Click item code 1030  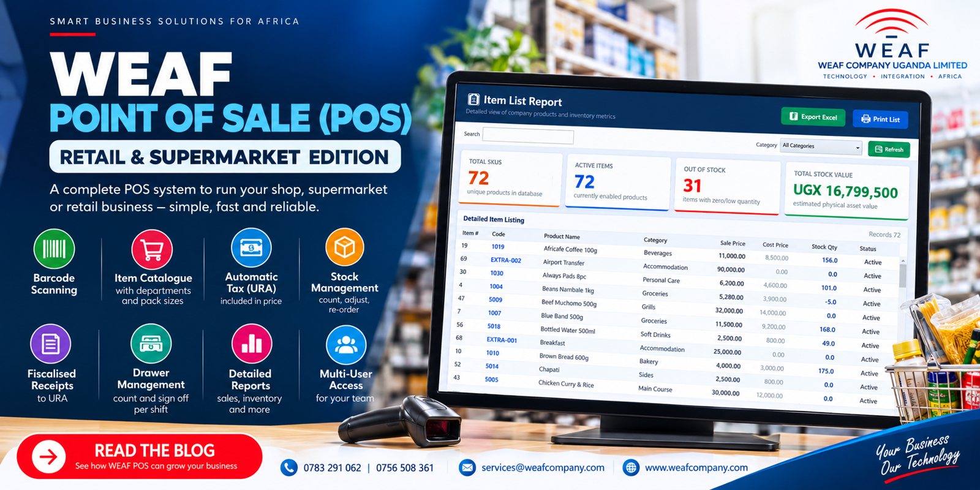click(x=497, y=273)
